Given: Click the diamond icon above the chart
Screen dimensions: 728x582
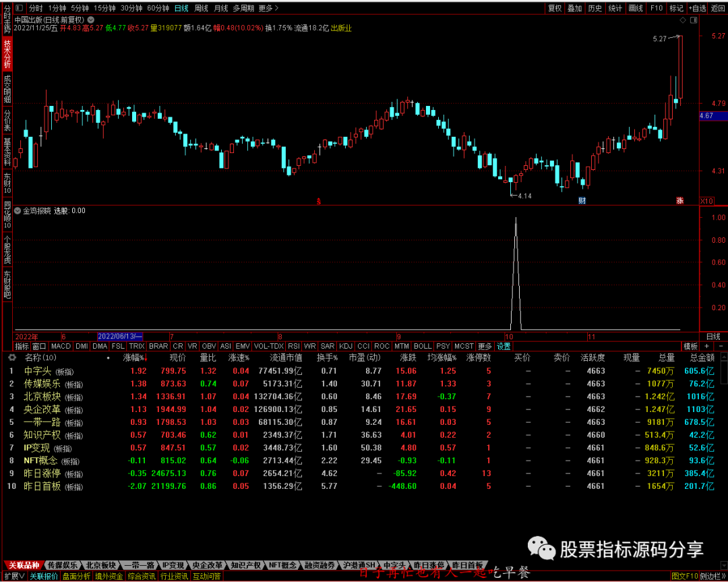Looking at the screenshot, I should (682, 20).
